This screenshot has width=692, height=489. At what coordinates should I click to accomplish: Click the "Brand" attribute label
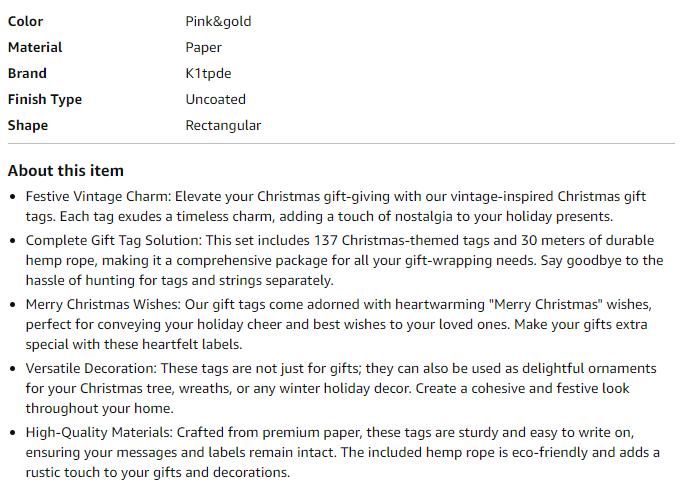pyautogui.click(x=27, y=73)
